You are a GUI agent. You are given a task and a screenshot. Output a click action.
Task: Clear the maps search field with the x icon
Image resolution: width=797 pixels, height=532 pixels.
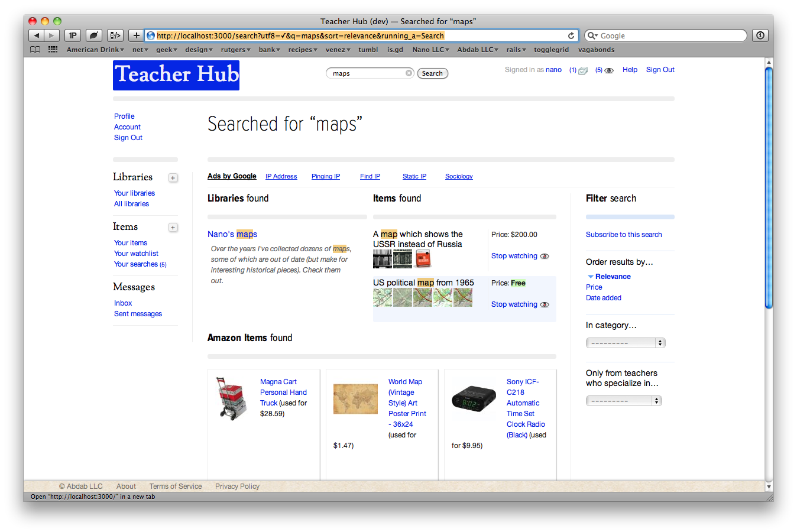pyautogui.click(x=409, y=73)
